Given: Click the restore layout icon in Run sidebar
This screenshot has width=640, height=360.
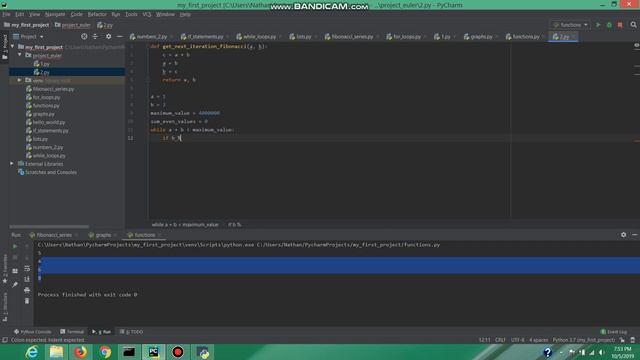Looking at the screenshot, I should tap(15, 271).
